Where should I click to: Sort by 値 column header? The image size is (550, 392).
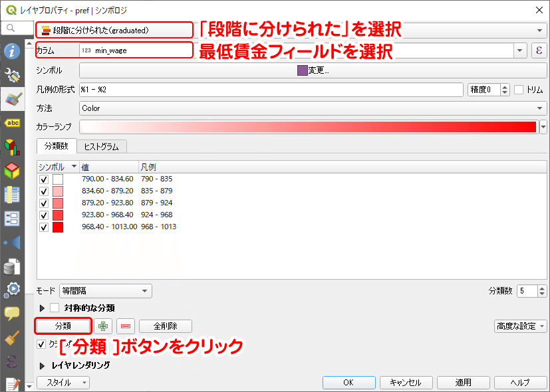pos(109,167)
